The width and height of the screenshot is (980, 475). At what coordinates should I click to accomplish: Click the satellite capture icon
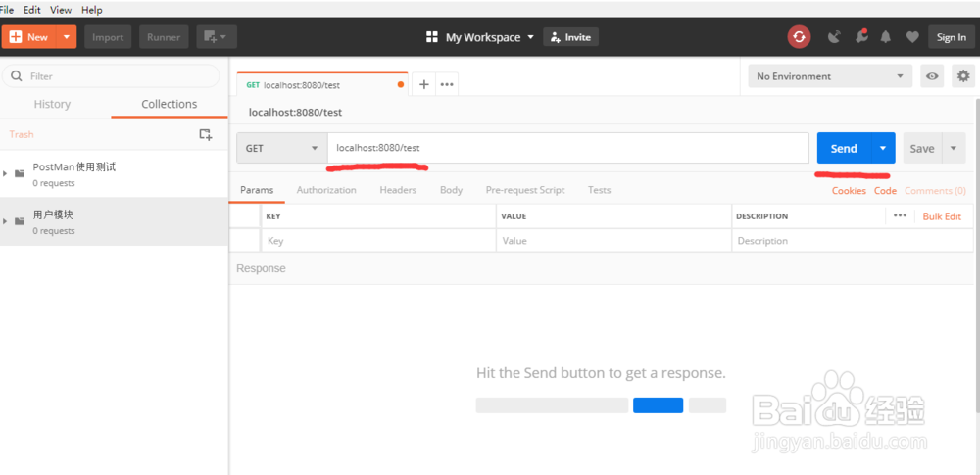pos(834,37)
